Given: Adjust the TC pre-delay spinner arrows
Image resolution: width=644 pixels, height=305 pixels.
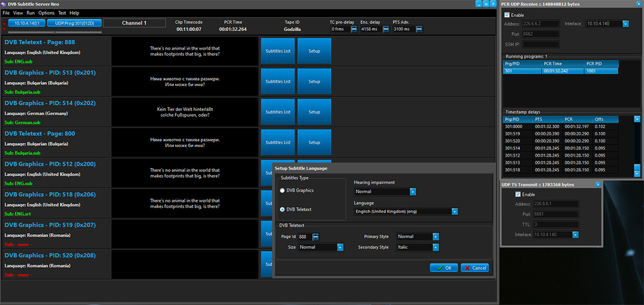Looking at the screenshot, I should coord(354,29).
